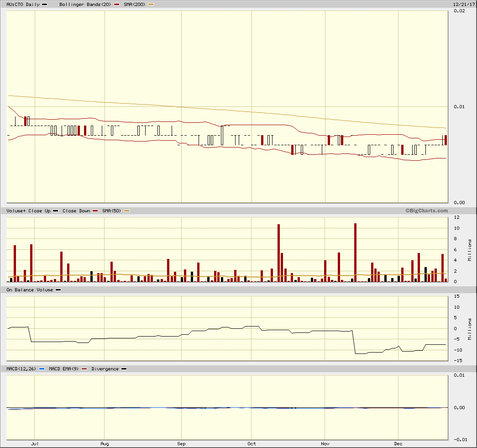Click the tallest mid-November volume bar
This screenshot has width=477, height=448.
point(355,253)
